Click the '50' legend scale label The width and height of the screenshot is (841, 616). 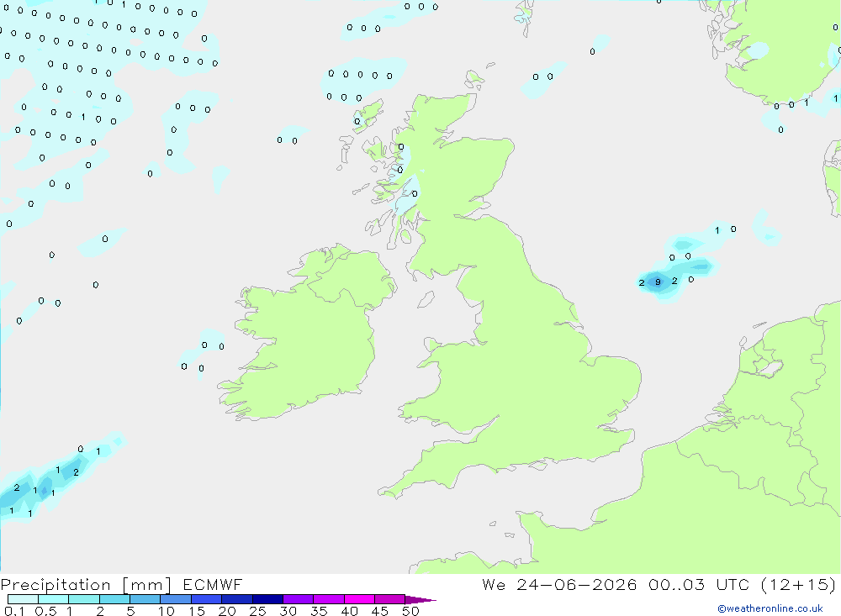pyautogui.click(x=410, y=611)
